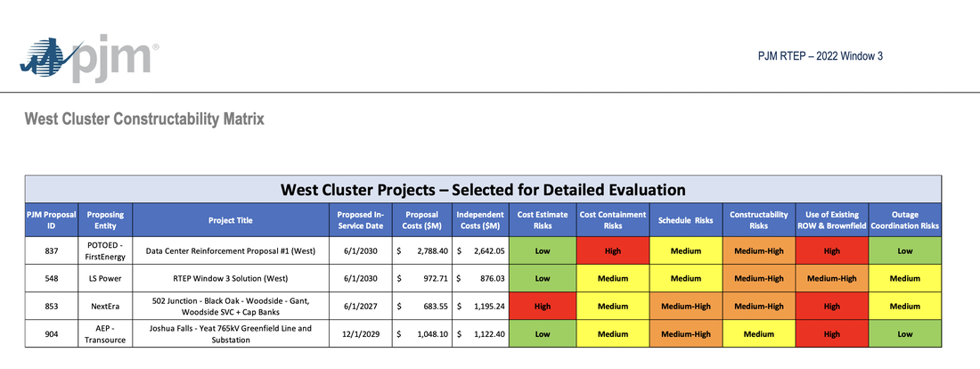Click the 'Schedule Risks' column header
980x369 pixels.
(x=686, y=220)
